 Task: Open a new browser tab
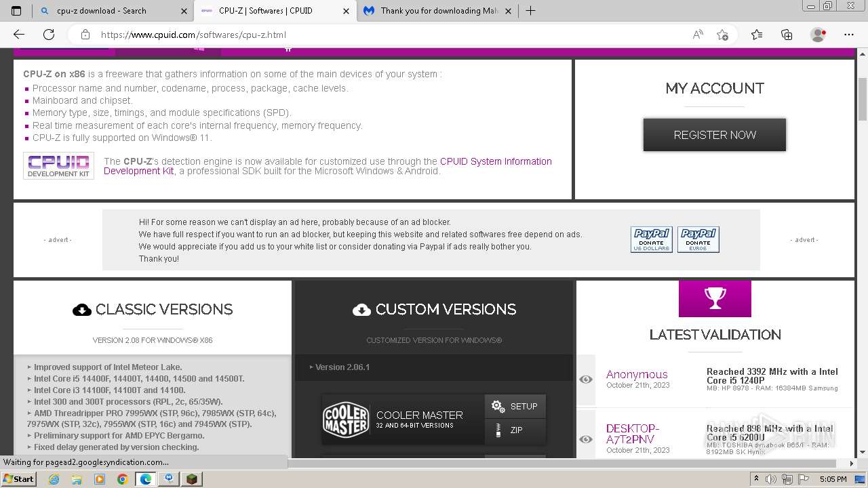click(530, 11)
